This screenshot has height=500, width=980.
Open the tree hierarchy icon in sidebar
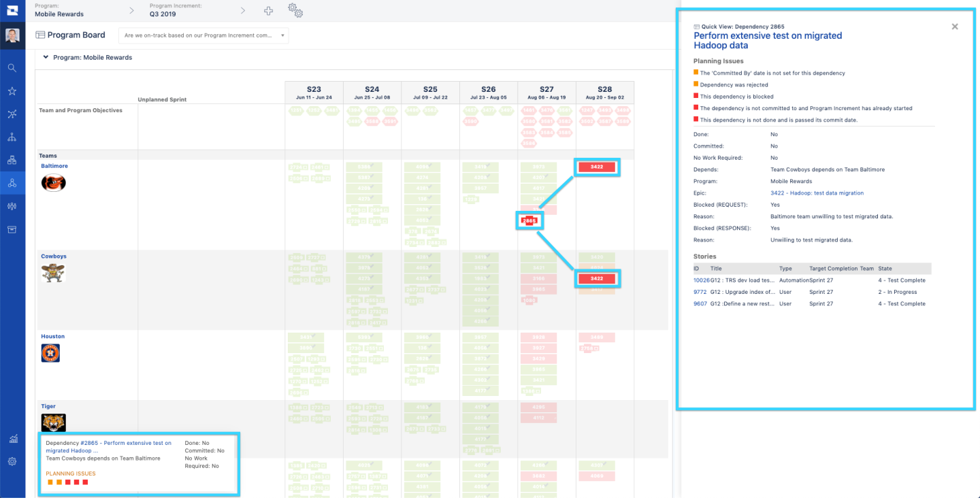(x=12, y=137)
